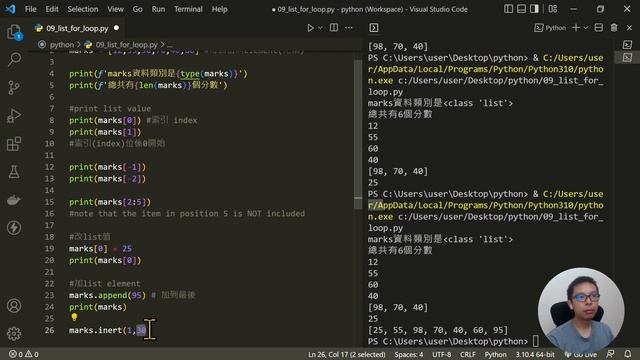The height and width of the screenshot is (360, 640).
Task: Create a new terminal with plus icon
Action: pos(576,28)
